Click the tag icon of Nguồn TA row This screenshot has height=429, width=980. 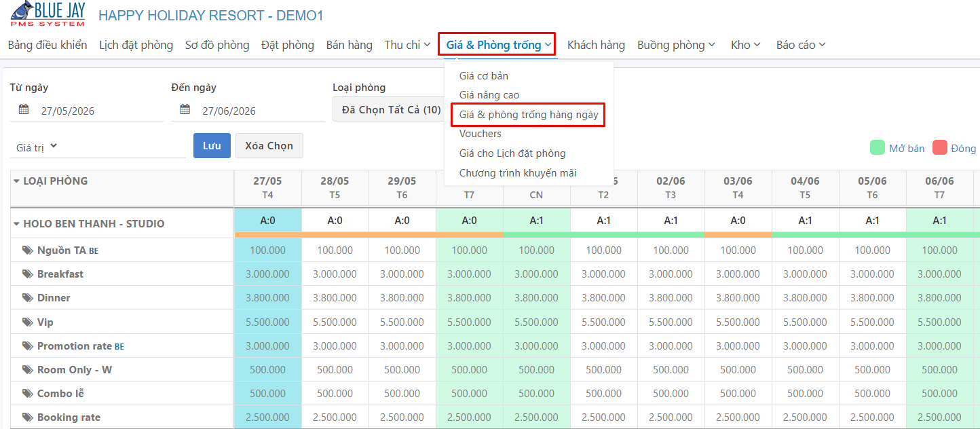[27, 250]
